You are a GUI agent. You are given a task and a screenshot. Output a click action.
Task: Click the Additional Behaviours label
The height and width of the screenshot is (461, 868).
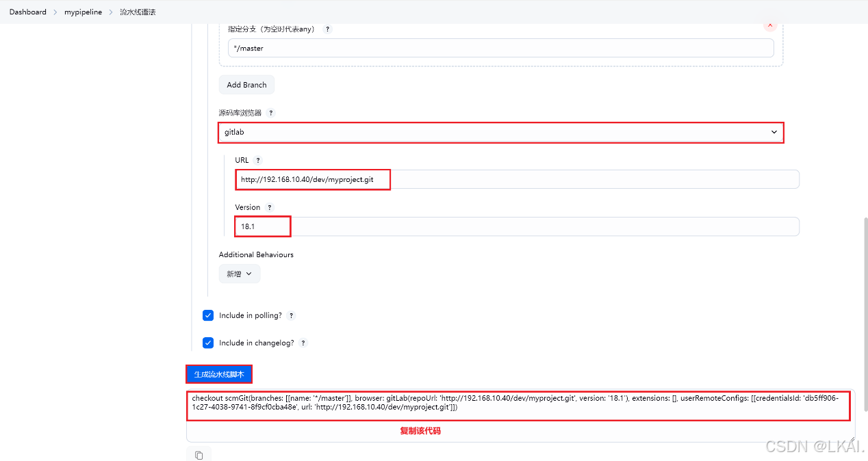pyautogui.click(x=256, y=254)
